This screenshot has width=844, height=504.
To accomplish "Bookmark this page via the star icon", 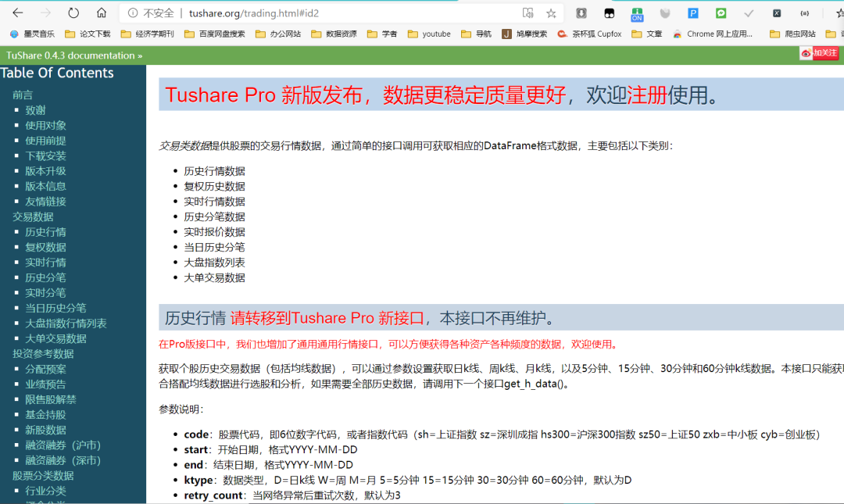I will 550,13.
